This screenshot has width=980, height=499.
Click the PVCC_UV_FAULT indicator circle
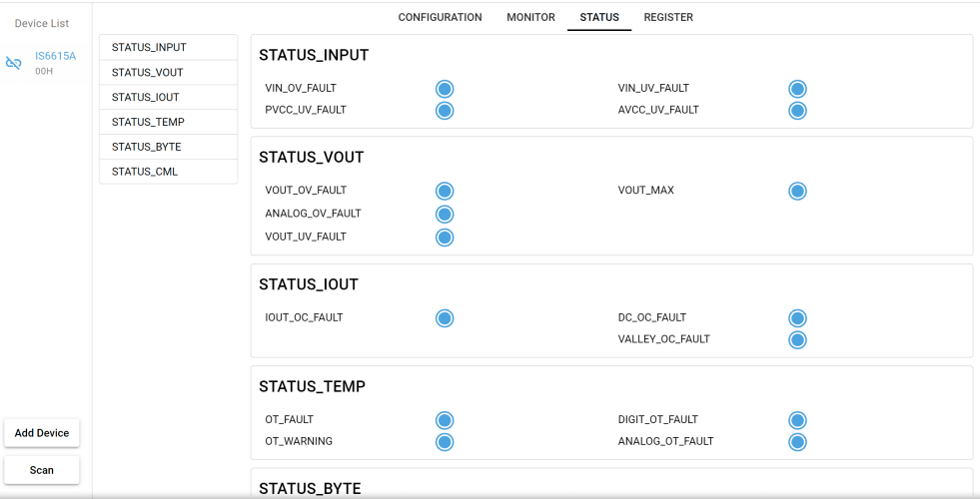445,111
